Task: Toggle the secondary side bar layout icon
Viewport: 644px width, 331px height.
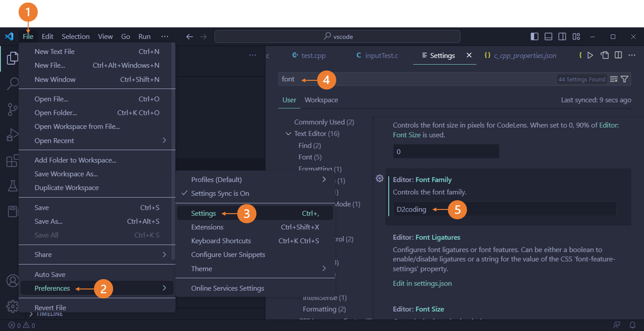Action: 562,36
